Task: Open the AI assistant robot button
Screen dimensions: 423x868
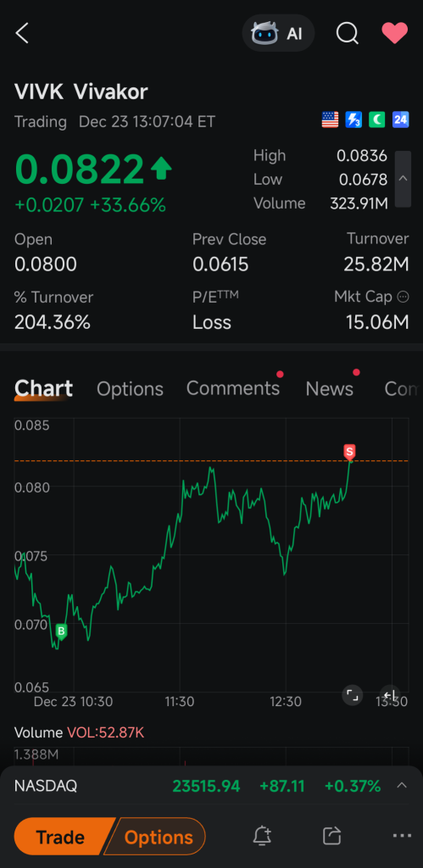Action: (x=278, y=33)
